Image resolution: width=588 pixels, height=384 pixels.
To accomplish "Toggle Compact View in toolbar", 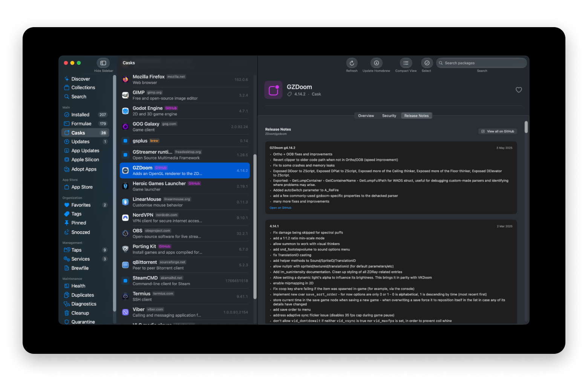I will [406, 63].
